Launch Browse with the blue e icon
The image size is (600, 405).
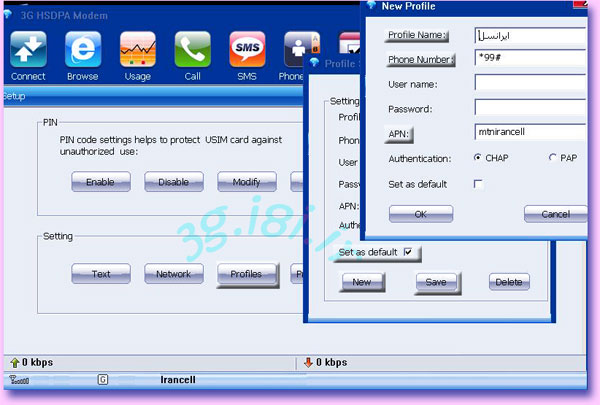point(83,49)
